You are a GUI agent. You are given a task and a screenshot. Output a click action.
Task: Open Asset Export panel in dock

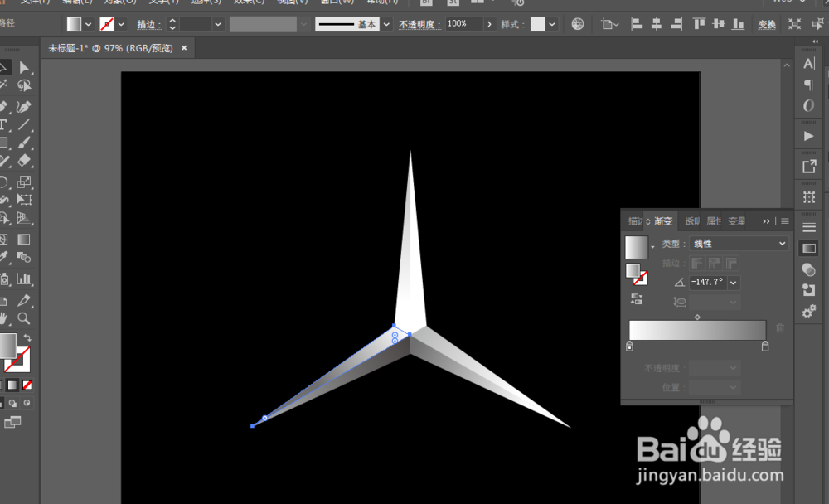(x=809, y=167)
